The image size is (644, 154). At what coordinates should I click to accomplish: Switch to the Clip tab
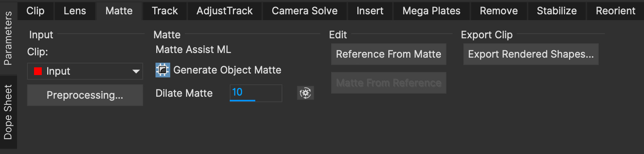tap(36, 11)
